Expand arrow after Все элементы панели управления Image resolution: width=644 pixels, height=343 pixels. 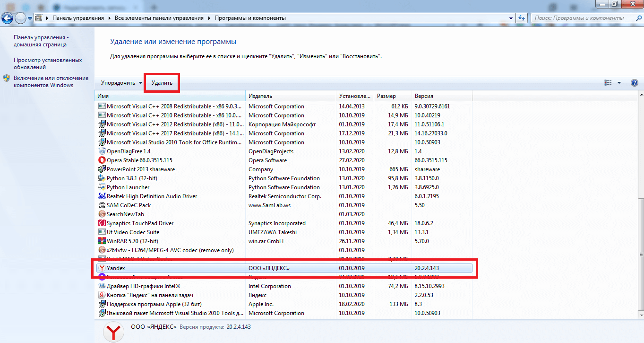(209, 18)
